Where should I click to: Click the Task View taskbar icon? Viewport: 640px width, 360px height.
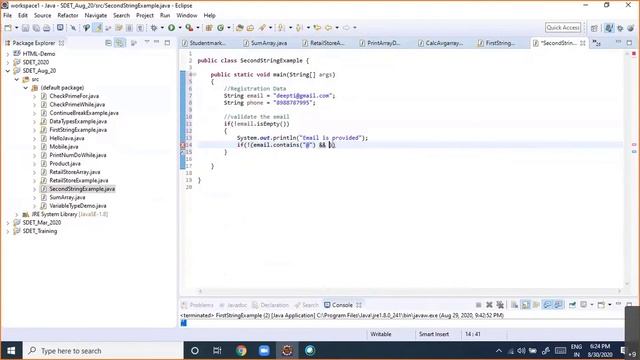218,351
